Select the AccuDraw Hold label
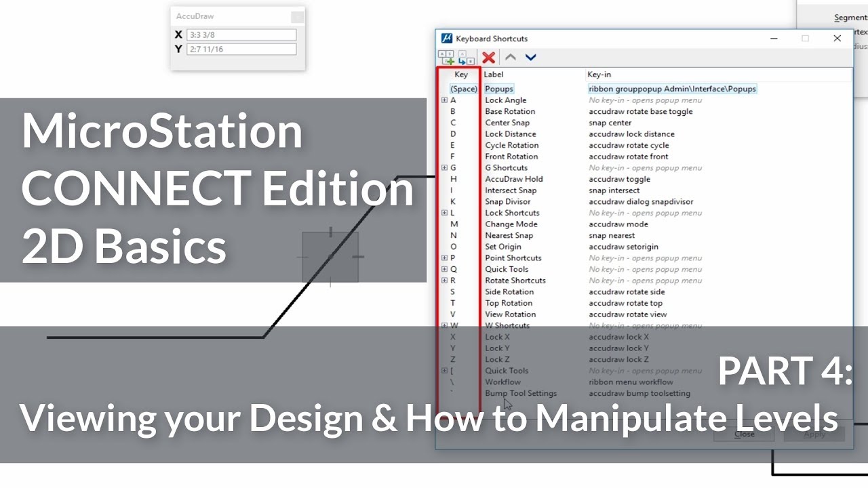868x488 pixels. tap(514, 179)
